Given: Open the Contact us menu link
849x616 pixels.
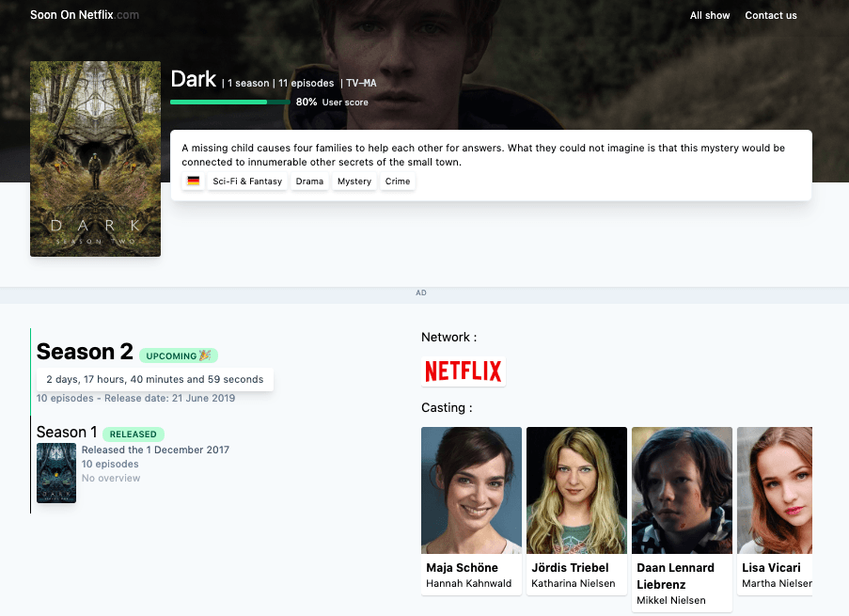Looking at the screenshot, I should (770, 16).
